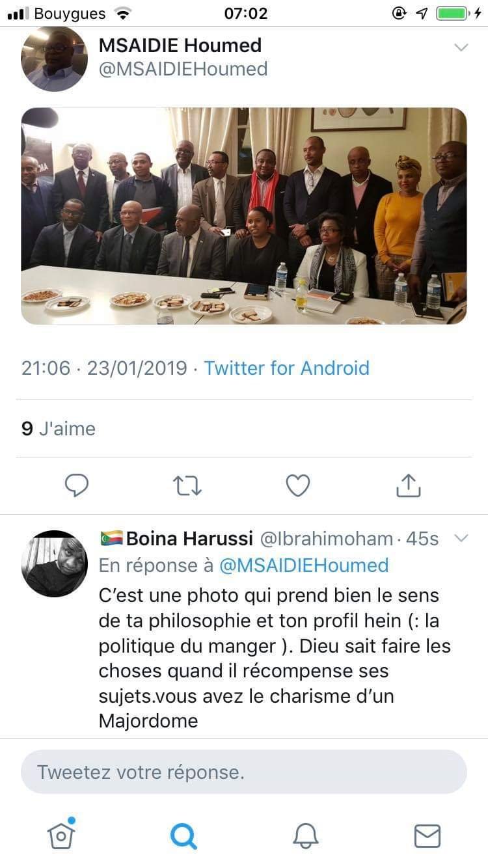Screen dimensions: 488x868
Task: Open the group photo in the tweet
Action: click(x=244, y=215)
